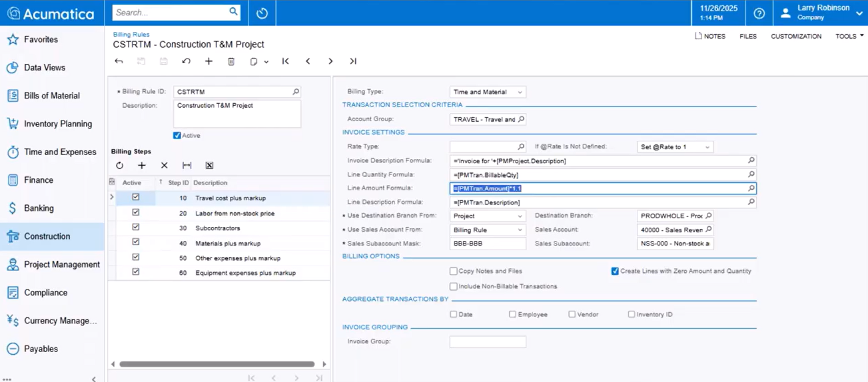Click the add new record plus icon
Viewport: 868px width, 382px height.
pos(209,61)
